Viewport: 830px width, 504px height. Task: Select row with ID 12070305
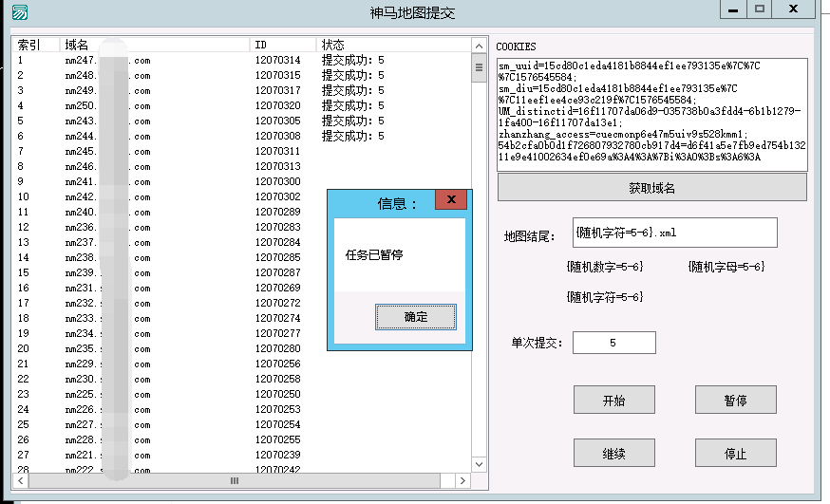tap(241, 121)
